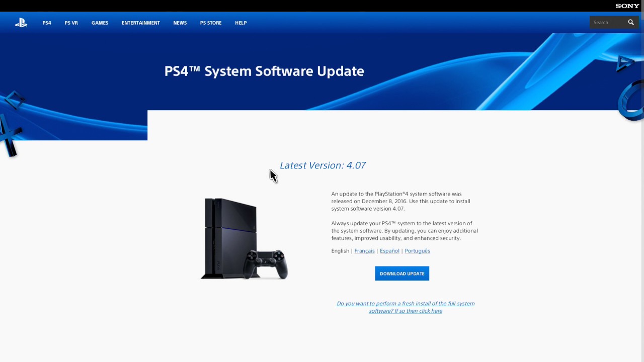Click the search magnifier icon
This screenshot has width=644, height=362.
(x=631, y=23)
